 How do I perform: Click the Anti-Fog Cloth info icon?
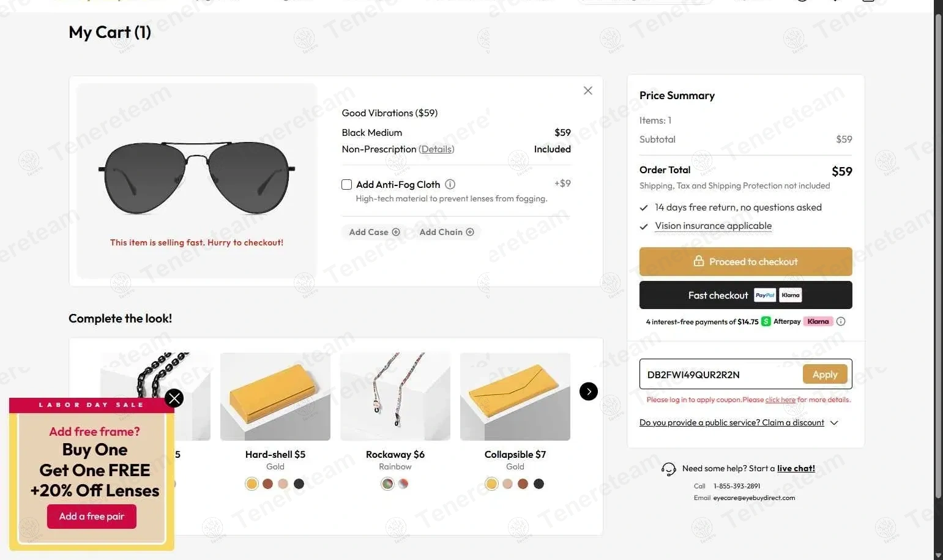[x=450, y=184]
